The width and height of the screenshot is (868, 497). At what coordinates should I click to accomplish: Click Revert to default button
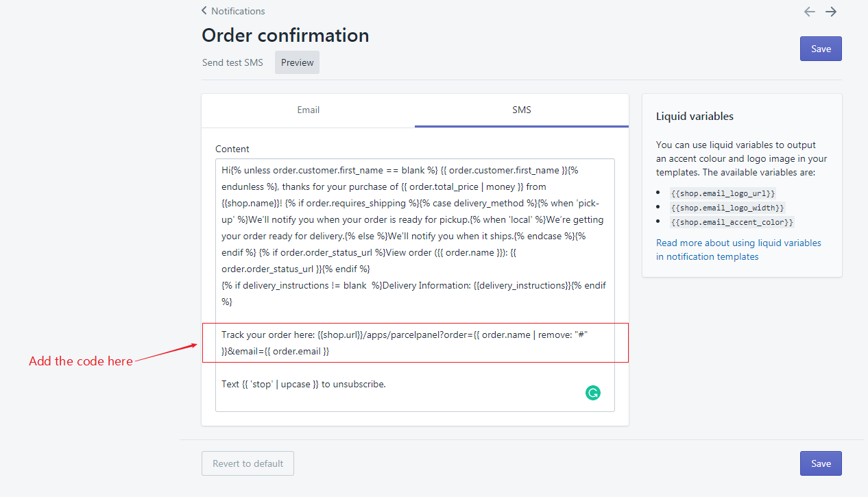click(x=248, y=463)
